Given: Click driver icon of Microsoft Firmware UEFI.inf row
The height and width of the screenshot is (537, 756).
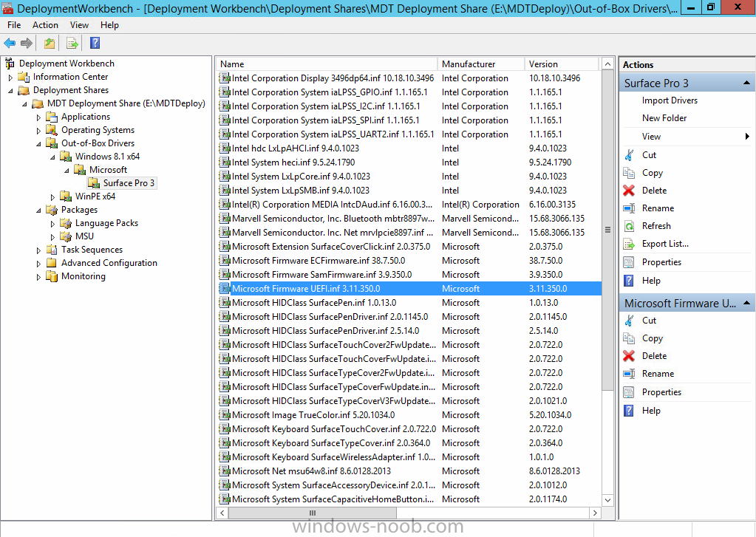Looking at the screenshot, I should tap(224, 288).
